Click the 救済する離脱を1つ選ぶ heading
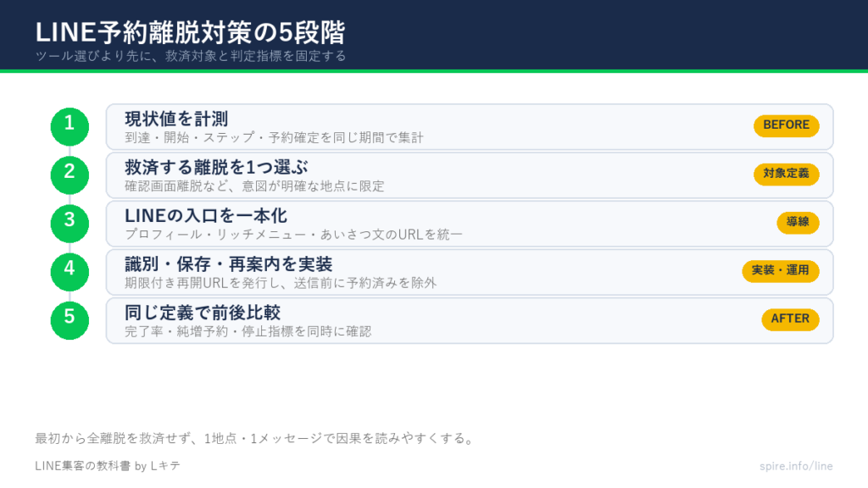This screenshot has height=488, width=868. point(216,167)
